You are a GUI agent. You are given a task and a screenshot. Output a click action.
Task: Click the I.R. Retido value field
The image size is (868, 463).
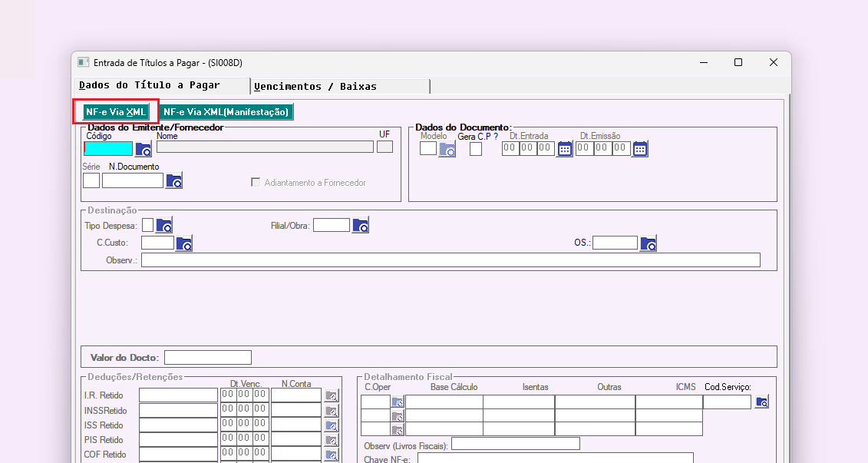pyautogui.click(x=178, y=395)
